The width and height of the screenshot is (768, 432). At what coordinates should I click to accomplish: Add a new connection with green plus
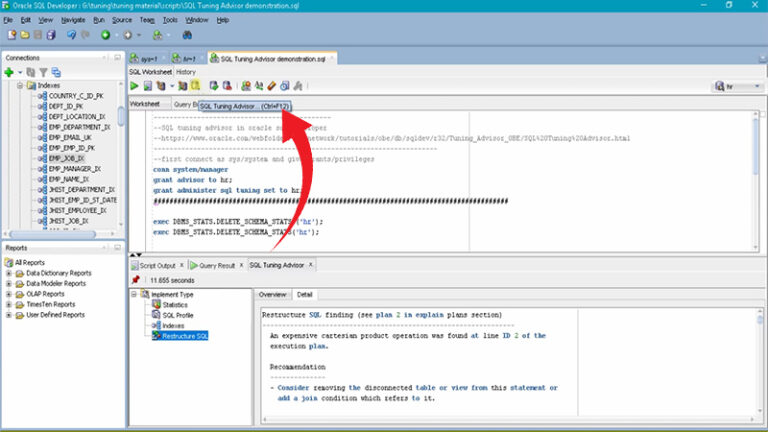[x=9, y=72]
